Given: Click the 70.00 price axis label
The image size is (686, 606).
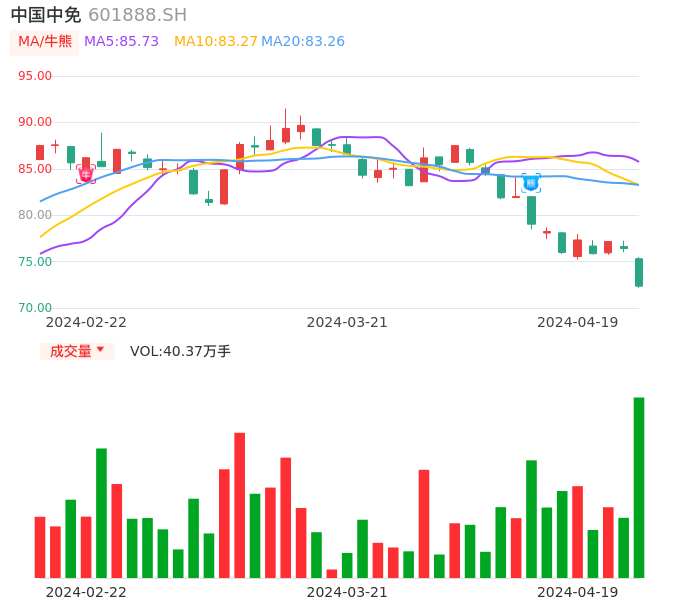Looking at the screenshot, I should [35, 308].
